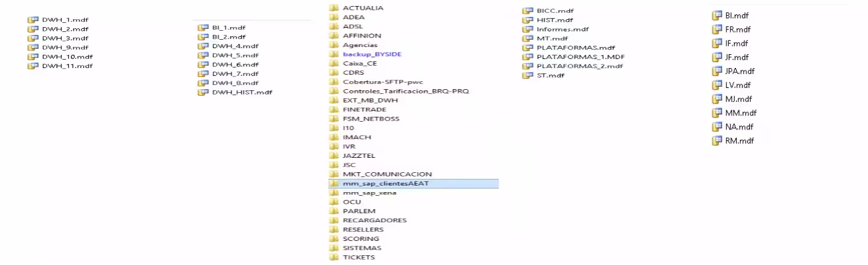The height and width of the screenshot is (265, 868).
Task: Click the file name DWH_6.mdf
Action: (x=235, y=64)
